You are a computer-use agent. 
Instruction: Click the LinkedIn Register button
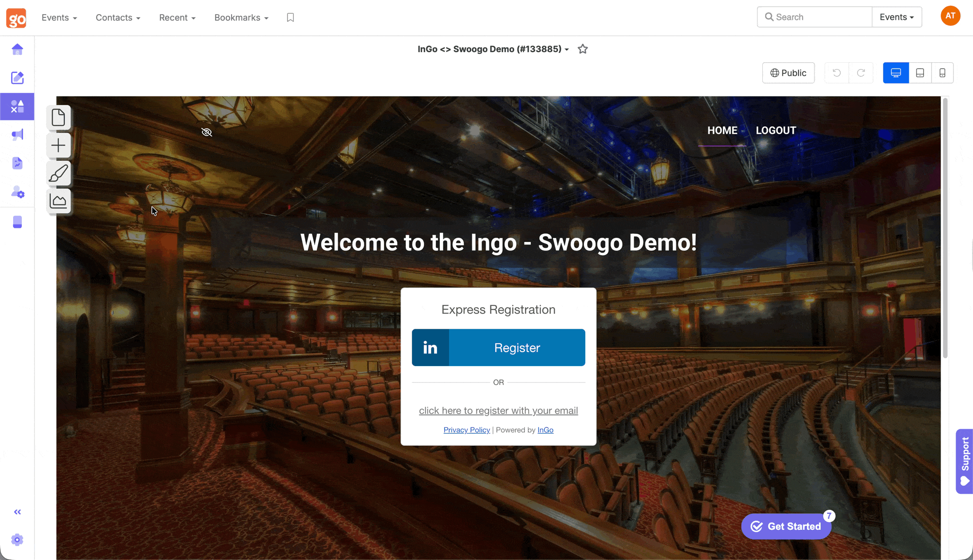[498, 348]
